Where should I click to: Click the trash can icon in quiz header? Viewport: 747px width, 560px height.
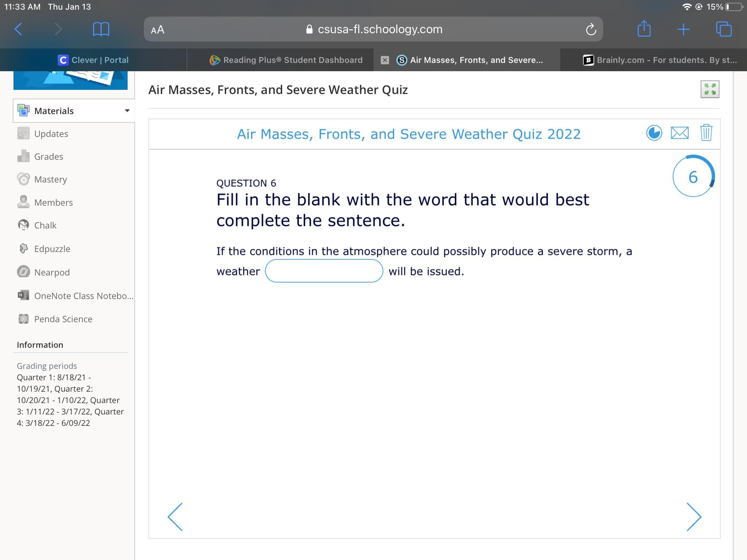[x=706, y=133]
